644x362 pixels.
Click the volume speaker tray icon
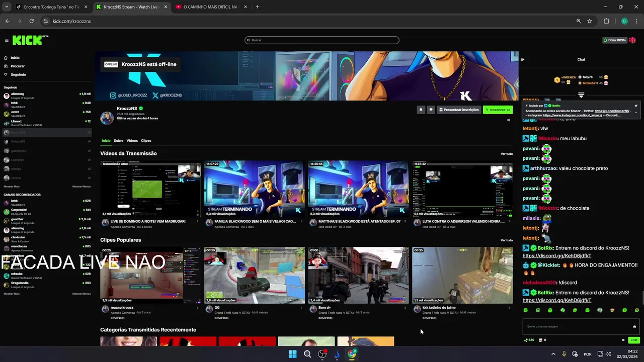click(x=608, y=354)
